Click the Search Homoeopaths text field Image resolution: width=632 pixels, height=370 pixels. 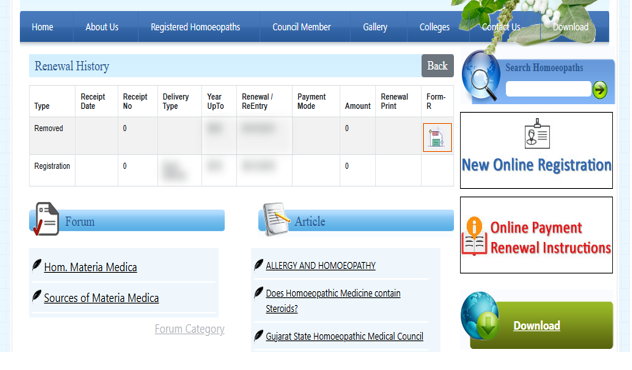click(x=548, y=89)
